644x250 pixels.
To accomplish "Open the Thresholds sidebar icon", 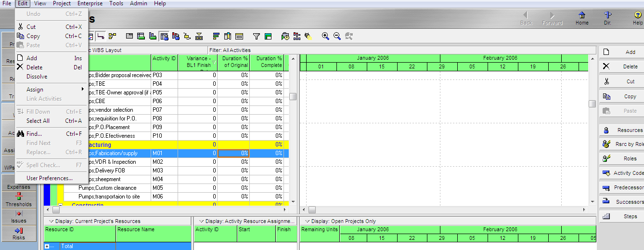I will tap(19, 199).
